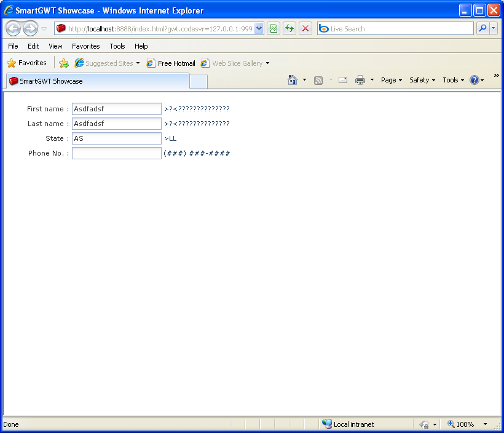This screenshot has width=504, height=433.
Task: Click the Print icon
Action: (360, 80)
